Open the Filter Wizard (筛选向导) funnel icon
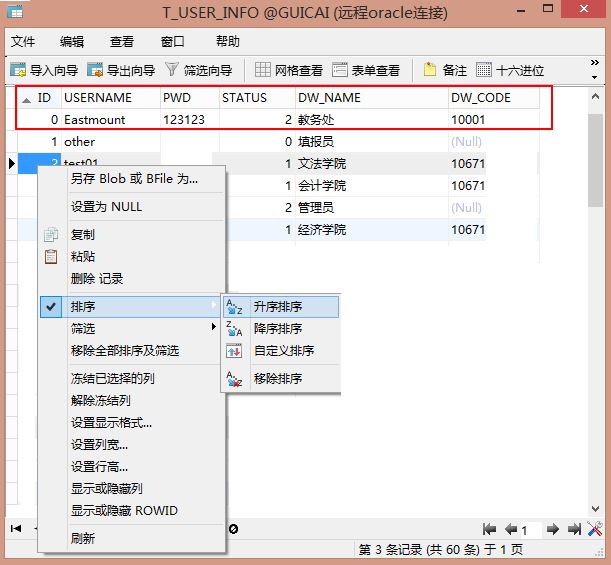This screenshot has height=565, width=611. pyautogui.click(x=171, y=70)
